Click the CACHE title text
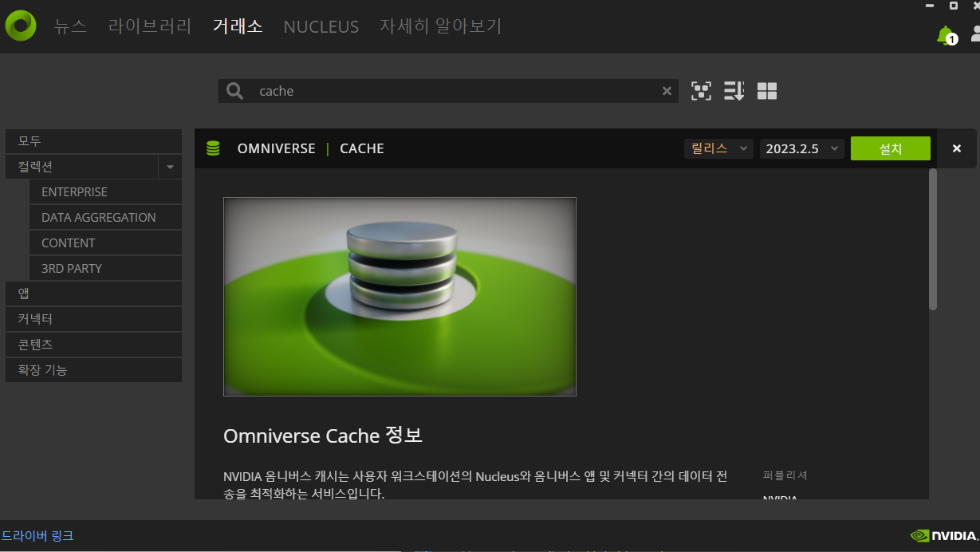Screen dimensions: 980x552 [362, 148]
